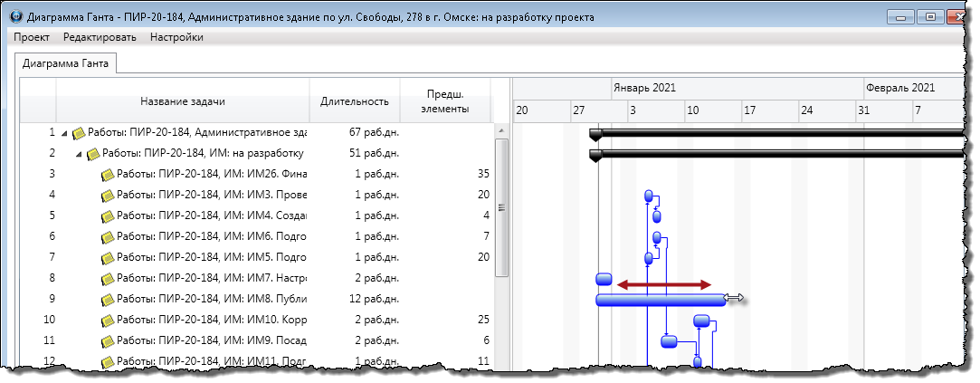Click the Название задачи column header
Image resolution: width=980 pixels, height=383 pixels.
click(183, 101)
